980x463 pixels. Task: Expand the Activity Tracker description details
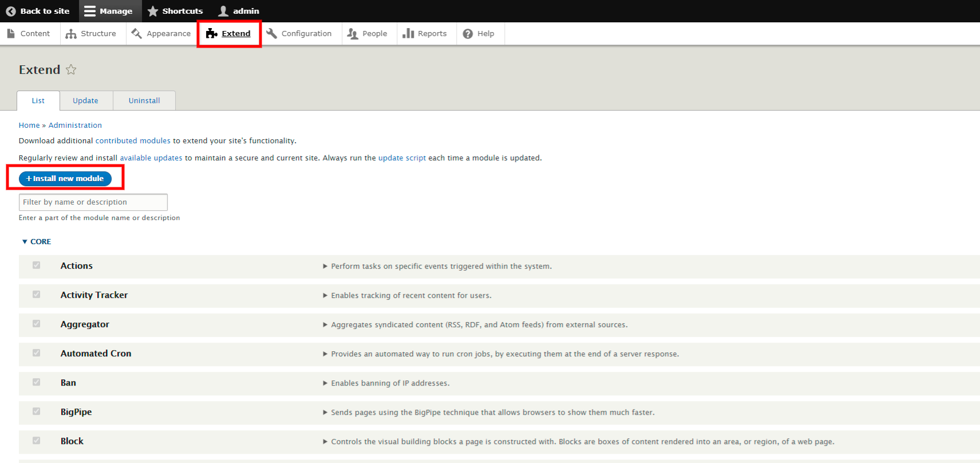tap(325, 296)
